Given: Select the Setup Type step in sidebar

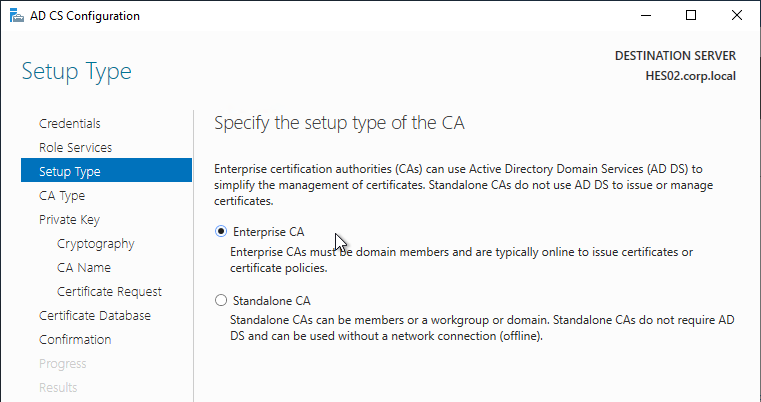Looking at the screenshot, I should coord(106,170).
